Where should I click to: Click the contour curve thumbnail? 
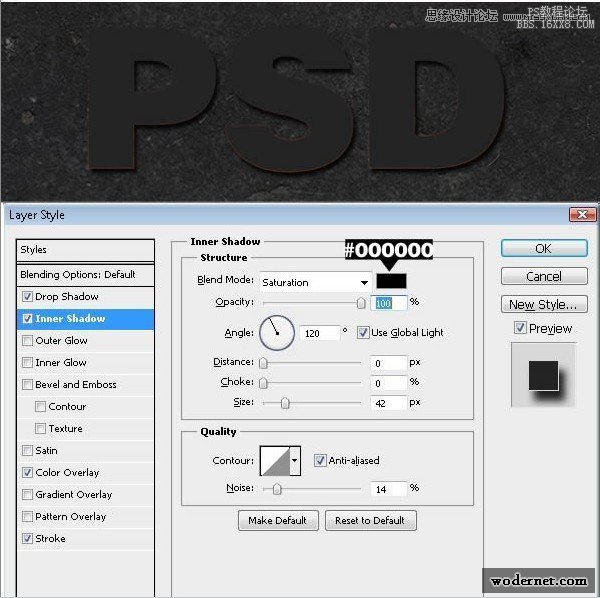click(x=275, y=461)
